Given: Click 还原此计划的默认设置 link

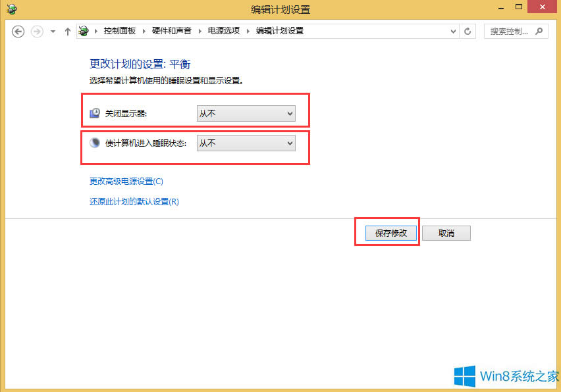Looking at the screenshot, I should [x=134, y=201].
